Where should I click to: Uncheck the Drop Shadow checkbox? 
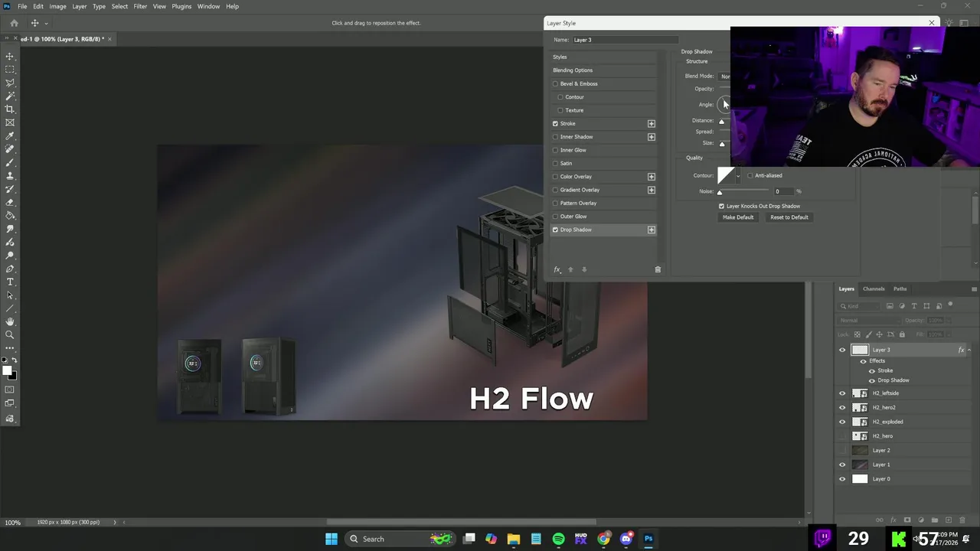[x=556, y=230]
